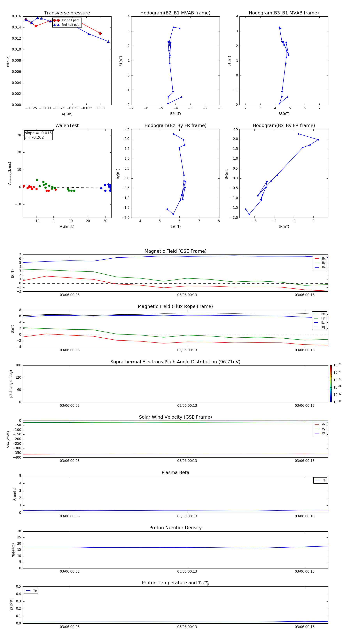Click '1st half path' legend entry
This screenshot has width=351, height=644.
coord(66,20)
